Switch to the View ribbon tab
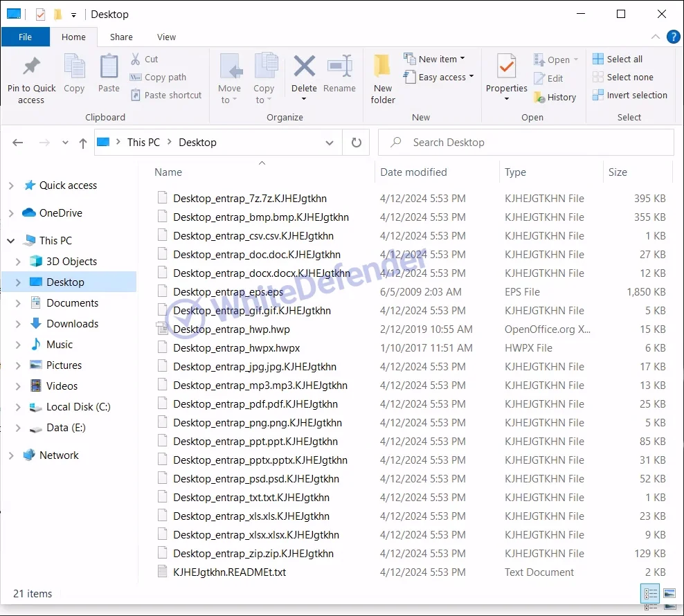Screen dimensions: 684x616 (166, 37)
